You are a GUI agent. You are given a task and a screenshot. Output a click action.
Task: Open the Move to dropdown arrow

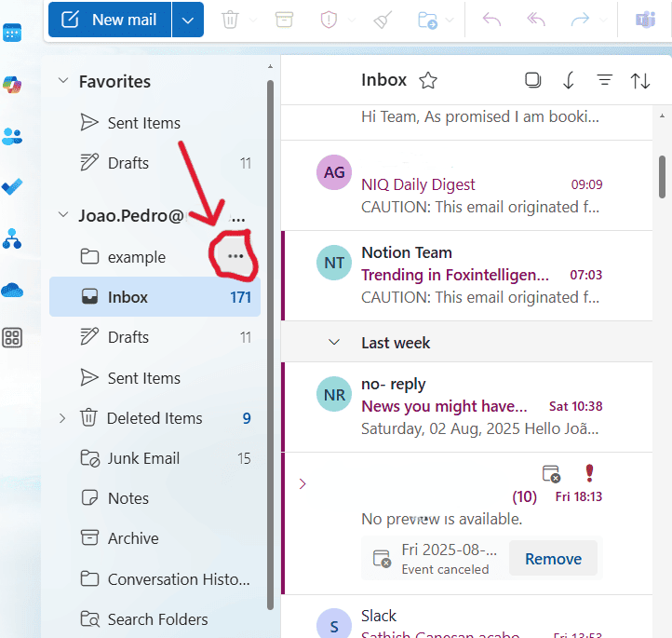tap(450, 20)
